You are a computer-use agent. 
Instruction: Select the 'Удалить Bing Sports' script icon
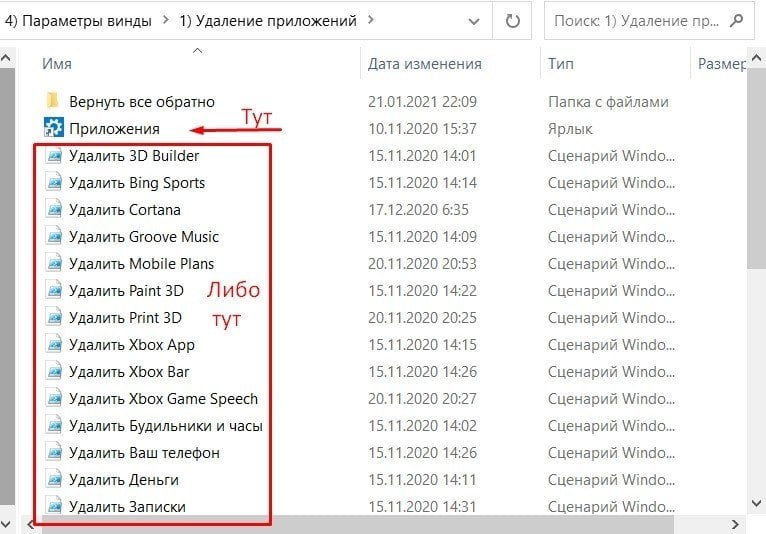click(x=54, y=182)
